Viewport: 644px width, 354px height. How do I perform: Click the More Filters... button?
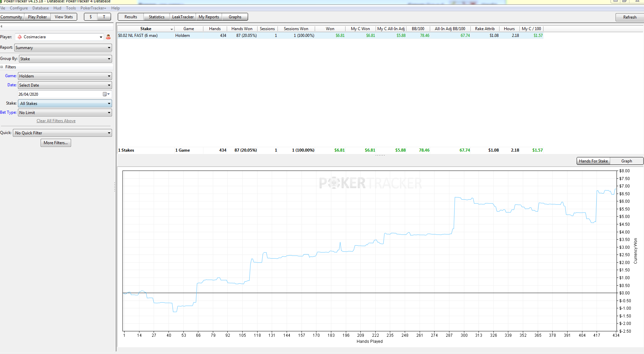56,143
